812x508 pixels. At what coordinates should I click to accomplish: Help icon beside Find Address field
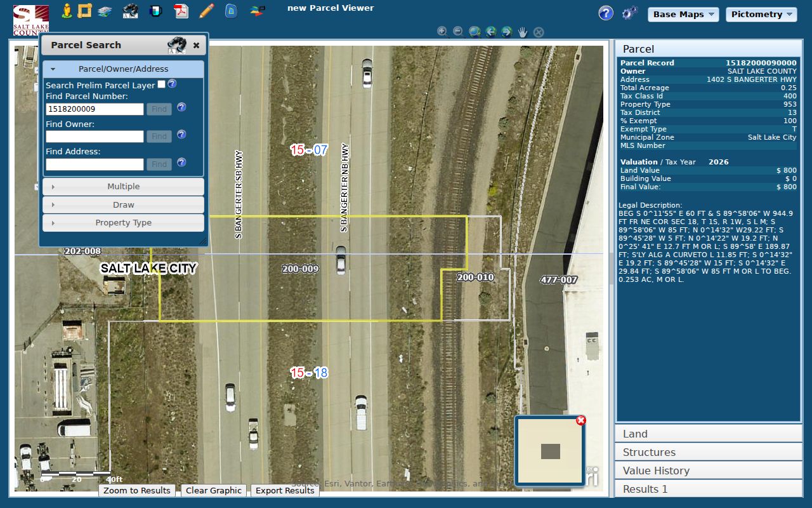(181, 163)
